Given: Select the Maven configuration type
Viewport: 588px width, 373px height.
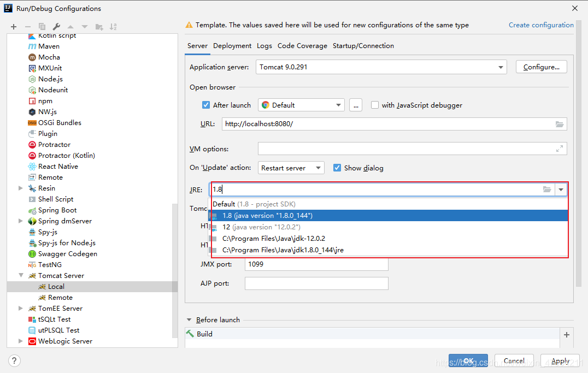Looking at the screenshot, I should pos(49,46).
